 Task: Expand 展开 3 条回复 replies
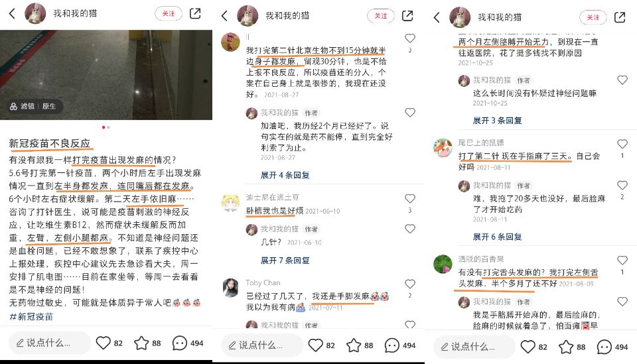[497, 121]
